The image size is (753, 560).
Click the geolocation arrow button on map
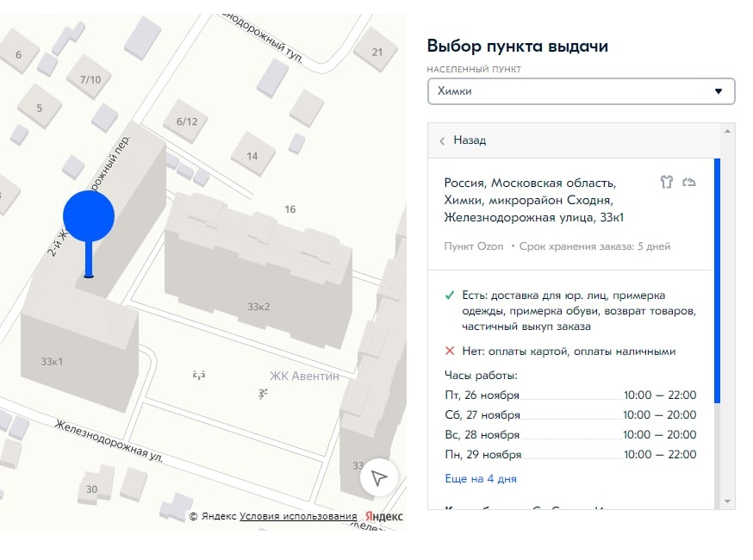pyautogui.click(x=379, y=478)
